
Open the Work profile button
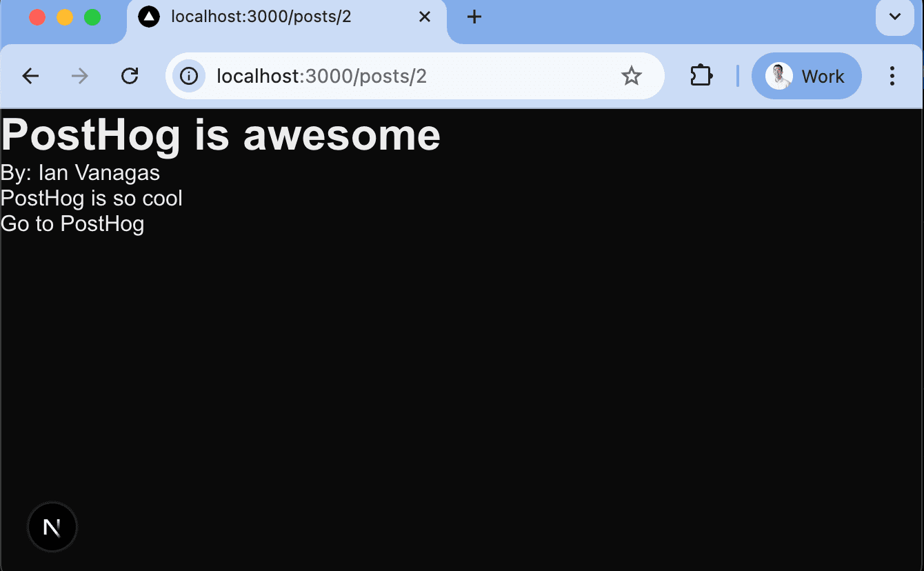click(x=807, y=76)
